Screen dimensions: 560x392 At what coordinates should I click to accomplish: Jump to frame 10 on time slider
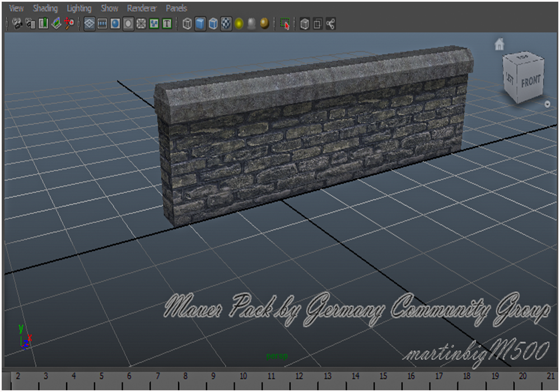coord(243,376)
